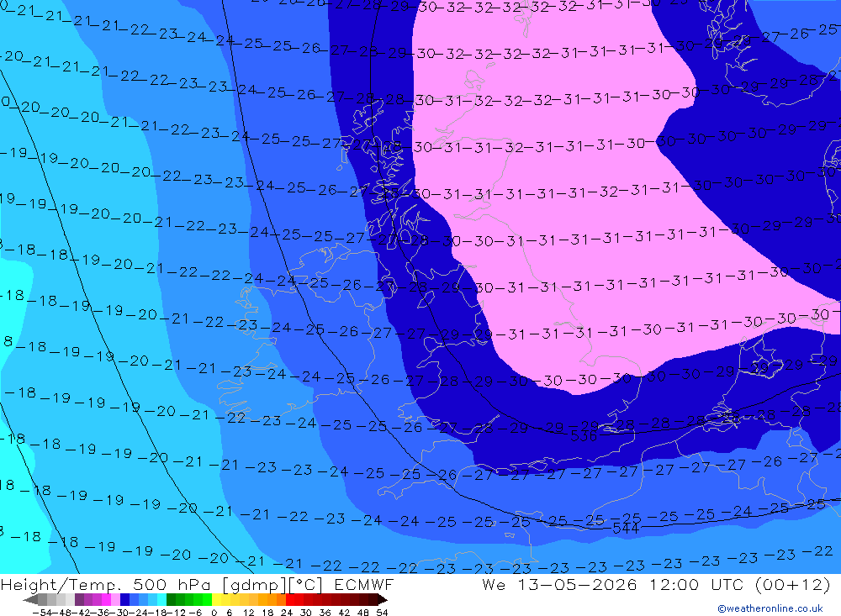Click the dark green legend swatch near -12
The image size is (841, 616).
(x=171, y=599)
